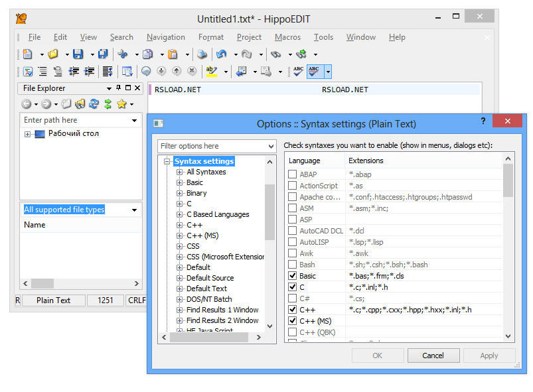This screenshot has height=392, width=533.
Task: Expand the CSS node in options tree
Action: [180, 246]
